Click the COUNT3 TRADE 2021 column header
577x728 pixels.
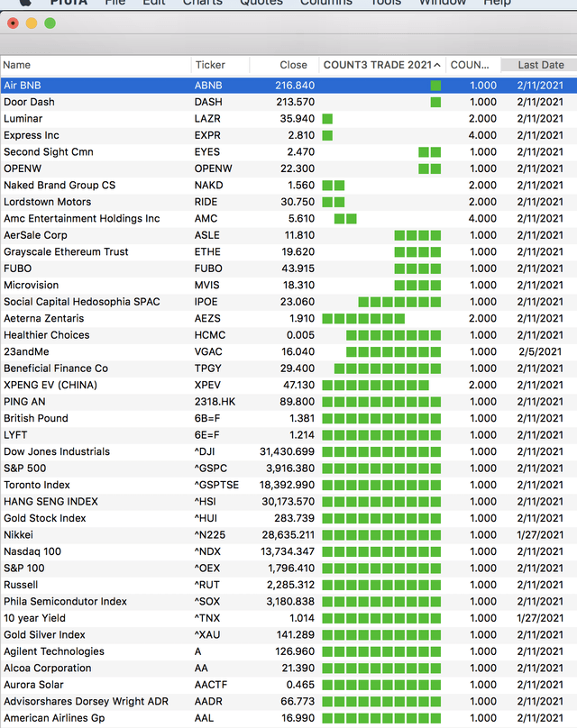378,65
